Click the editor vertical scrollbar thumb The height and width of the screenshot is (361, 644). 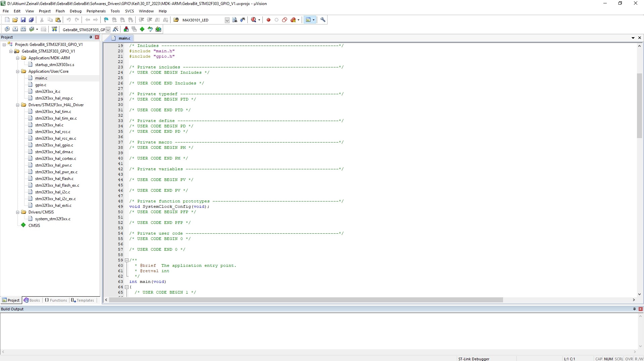[x=639, y=105]
